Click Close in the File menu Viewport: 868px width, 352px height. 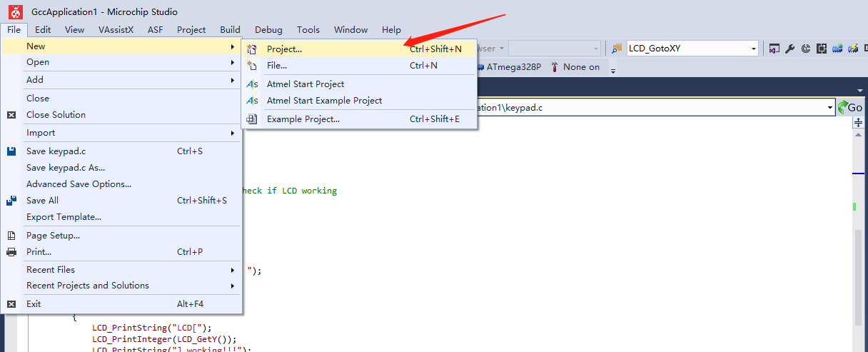coord(121,98)
